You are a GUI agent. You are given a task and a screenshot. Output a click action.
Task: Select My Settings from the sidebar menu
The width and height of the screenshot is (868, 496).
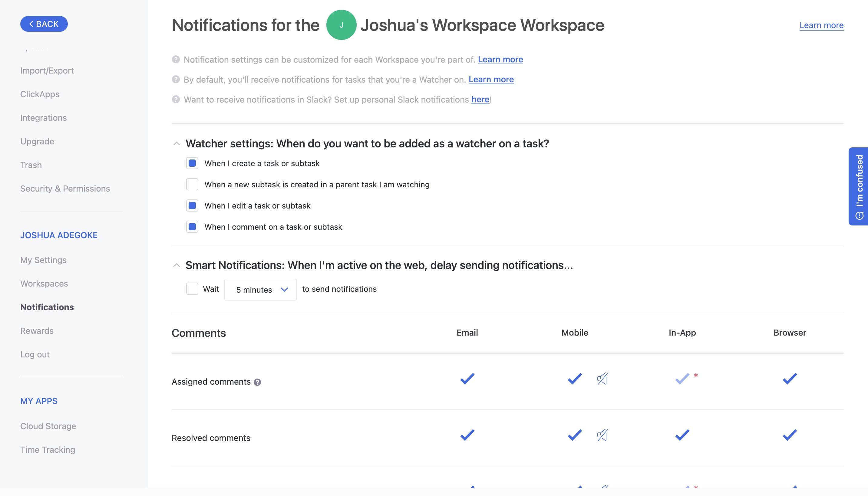click(x=43, y=260)
